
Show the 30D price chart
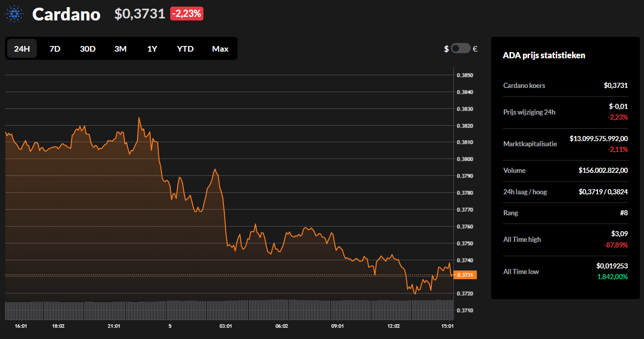point(87,49)
